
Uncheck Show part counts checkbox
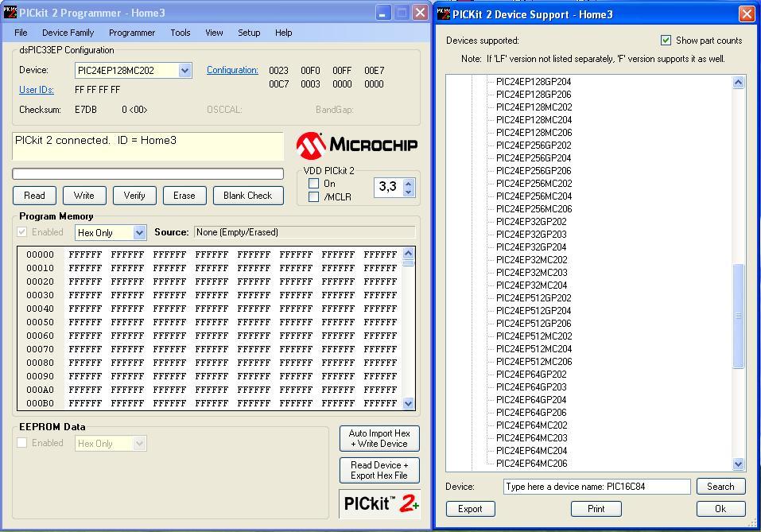[666, 41]
